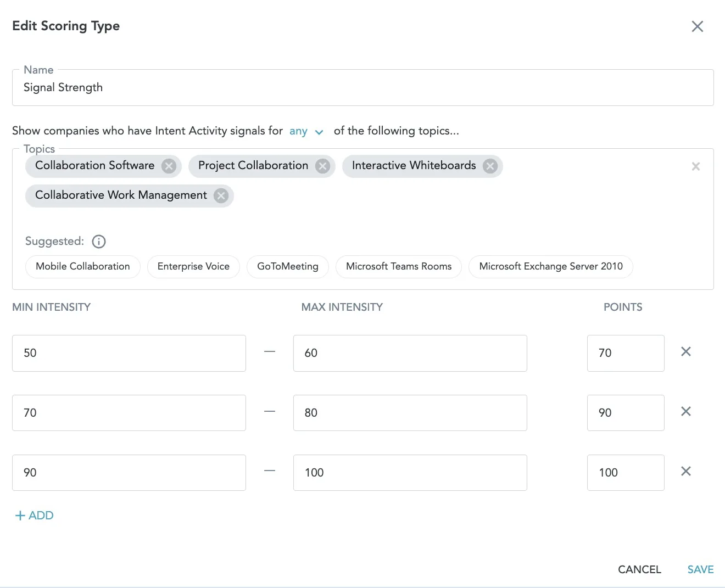Add suggested topic Mobile Collaboration
Viewport: 725px width, 588px height.
83,267
